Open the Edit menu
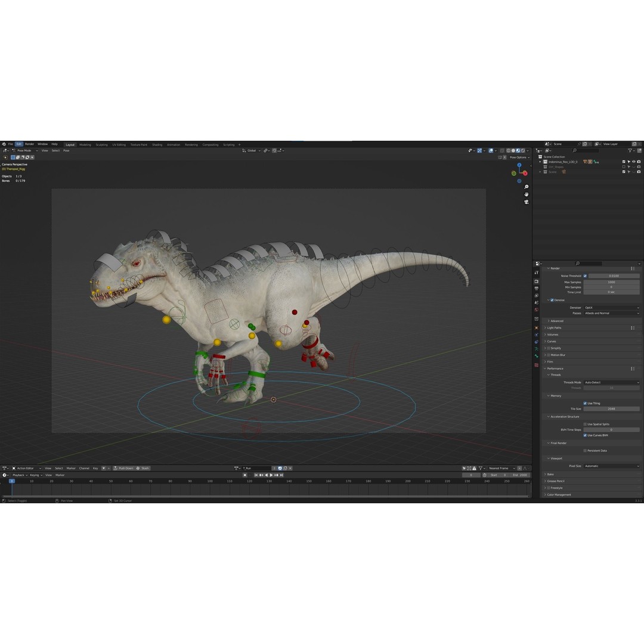This screenshot has width=644, height=644. click(x=19, y=144)
